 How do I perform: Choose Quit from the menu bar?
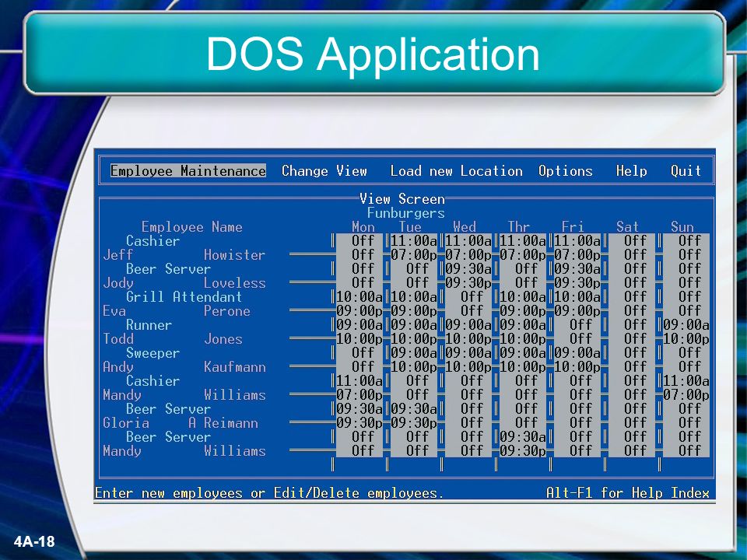686,171
